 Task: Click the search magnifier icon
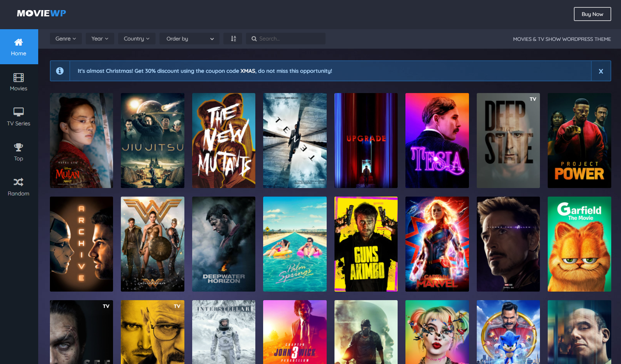254,39
